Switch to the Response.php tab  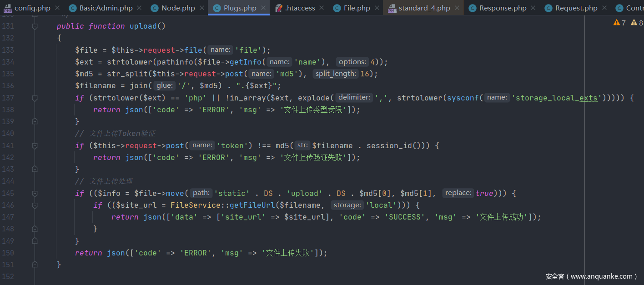pos(503,8)
